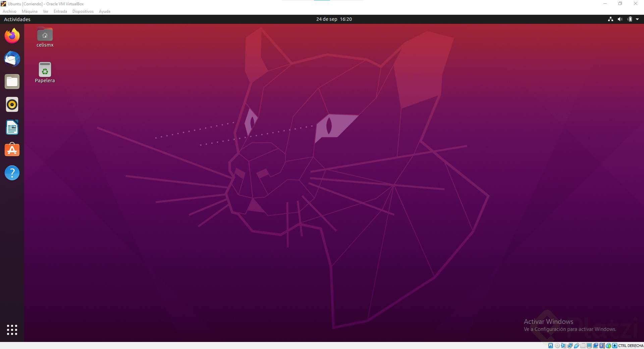Click the wired network status icon

tap(610, 19)
